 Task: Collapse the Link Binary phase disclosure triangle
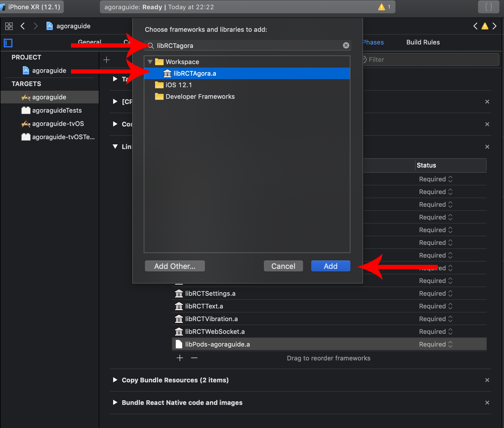(x=115, y=146)
